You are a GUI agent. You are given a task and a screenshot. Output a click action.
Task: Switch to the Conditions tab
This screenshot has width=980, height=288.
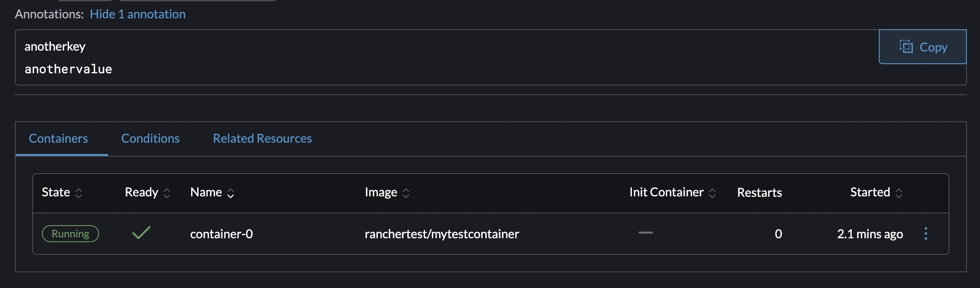(150, 138)
